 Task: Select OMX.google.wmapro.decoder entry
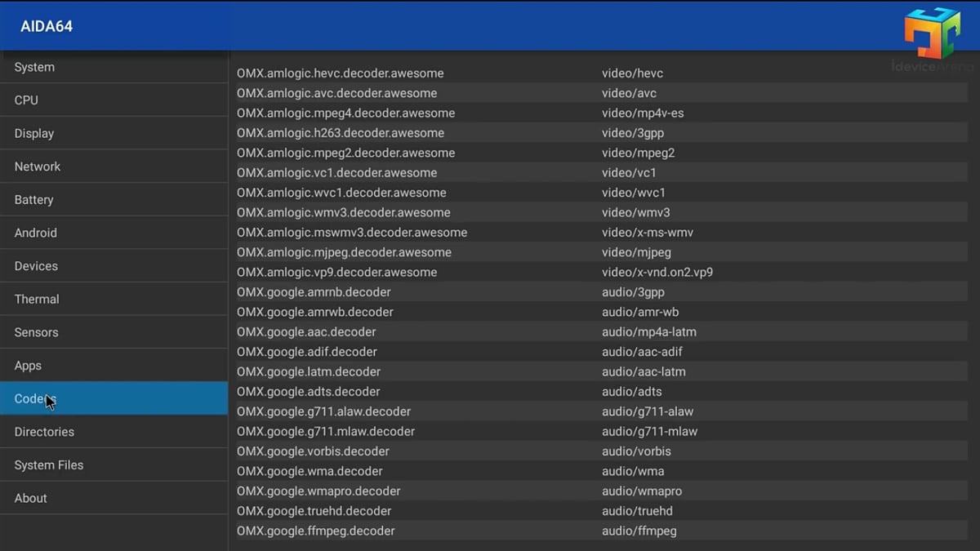602,491
